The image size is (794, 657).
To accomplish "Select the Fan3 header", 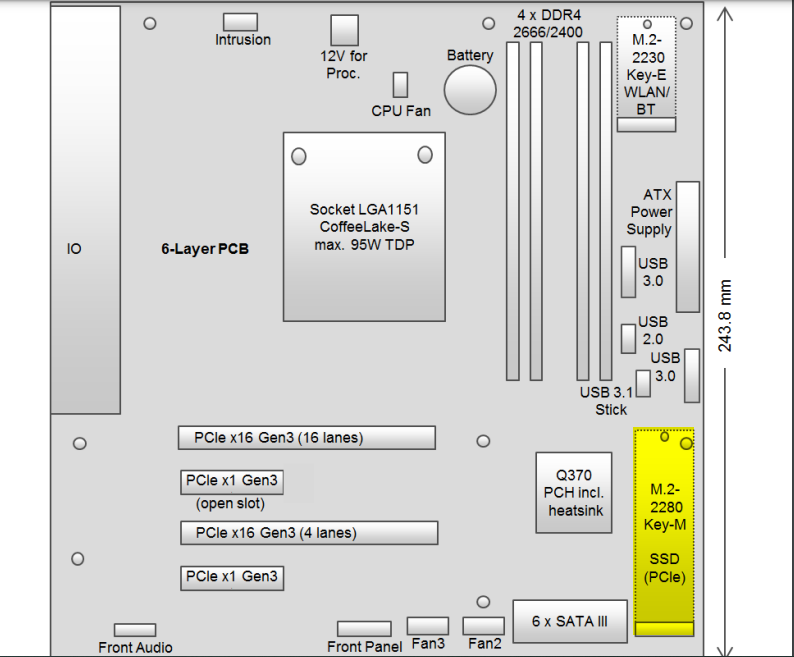I will (x=428, y=626).
